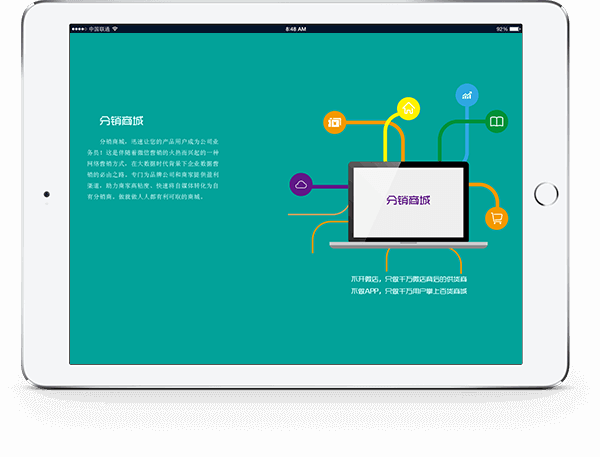
Task: Click the caption line starting 不开微店
Action: pos(409,277)
